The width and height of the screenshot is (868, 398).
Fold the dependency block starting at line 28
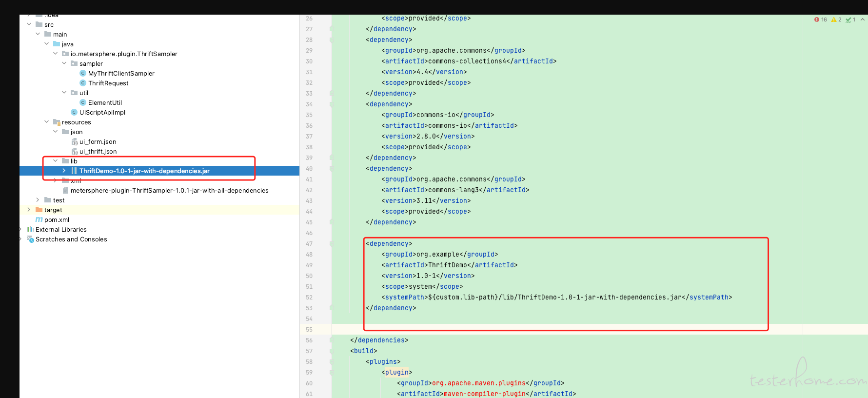click(x=332, y=40)
